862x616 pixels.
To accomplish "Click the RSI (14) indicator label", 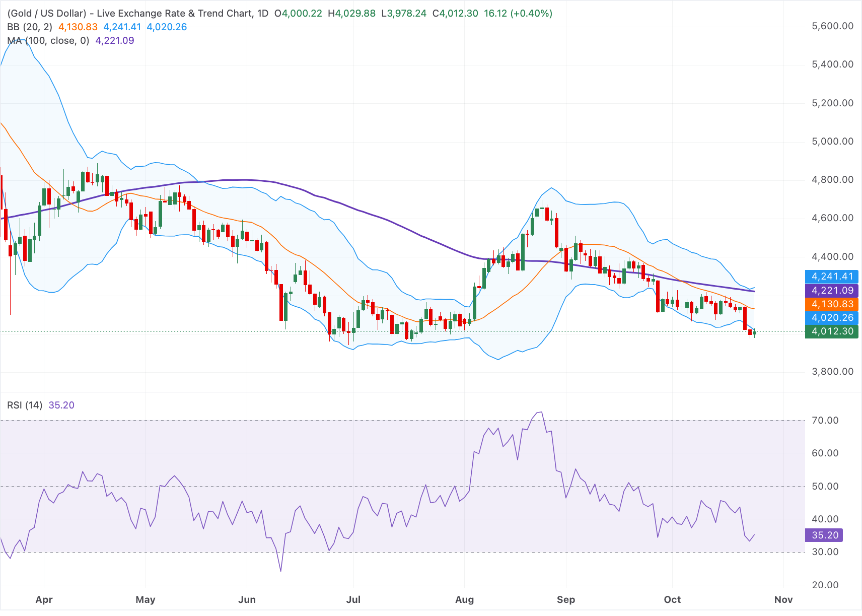I will [x=25, y=405].
